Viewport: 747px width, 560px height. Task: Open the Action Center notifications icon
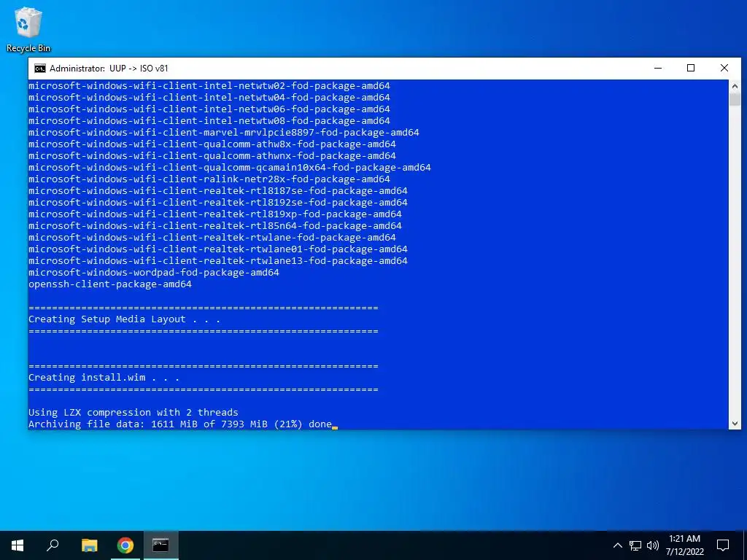tap(723, 545)
